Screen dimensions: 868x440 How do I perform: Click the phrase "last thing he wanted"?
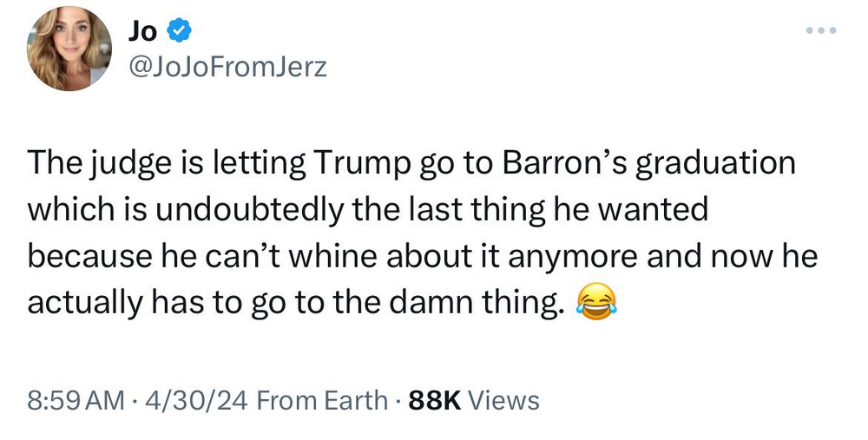(x=555, y=210)
